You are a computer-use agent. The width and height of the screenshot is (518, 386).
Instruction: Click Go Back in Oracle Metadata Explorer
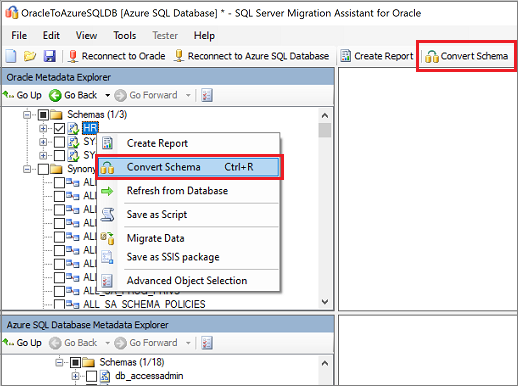point(74,95)
